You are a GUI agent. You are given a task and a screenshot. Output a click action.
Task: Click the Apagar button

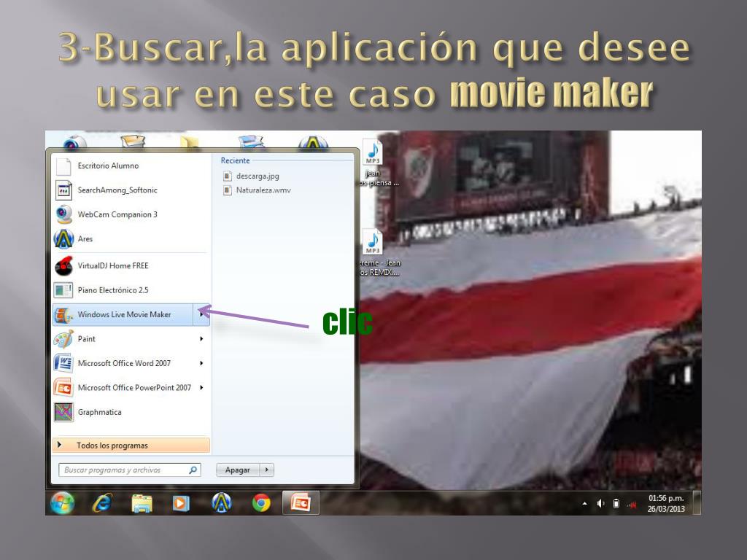click(x=239, y=470)
